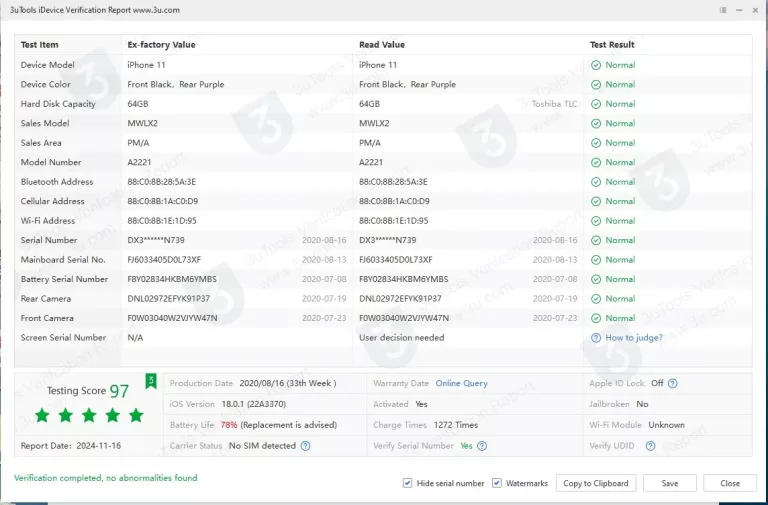Click the Normal check icon for Serial Number
Screen dimensions: 768x505
(596, 240)
